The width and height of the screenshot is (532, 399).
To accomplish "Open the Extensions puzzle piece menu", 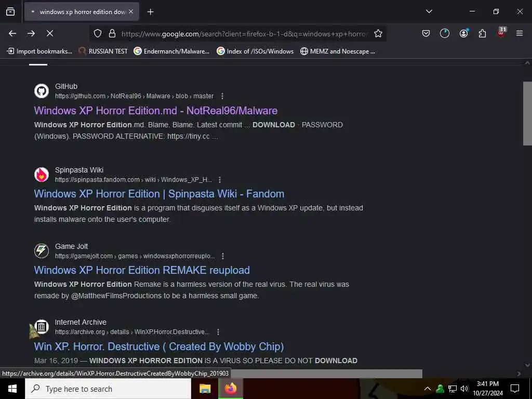I will click(x=482, y=33).
